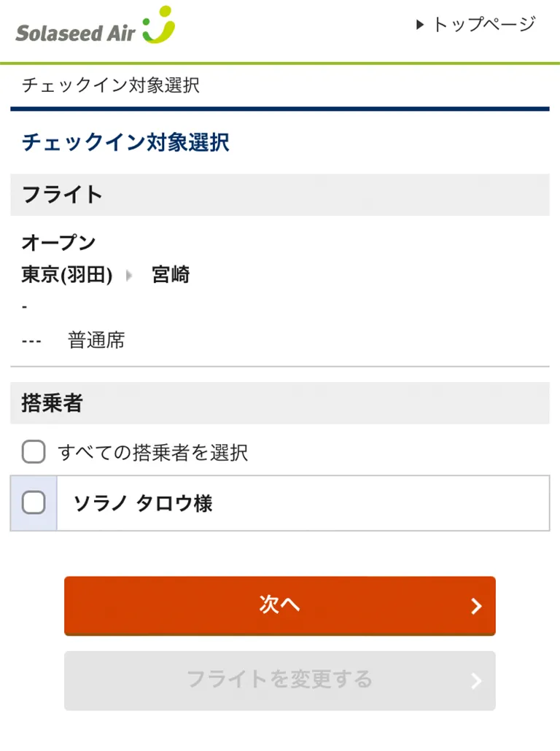Click the フライトを変更する button
The width and height of the screenshot is (560, 751).
[x=279, y=681]
